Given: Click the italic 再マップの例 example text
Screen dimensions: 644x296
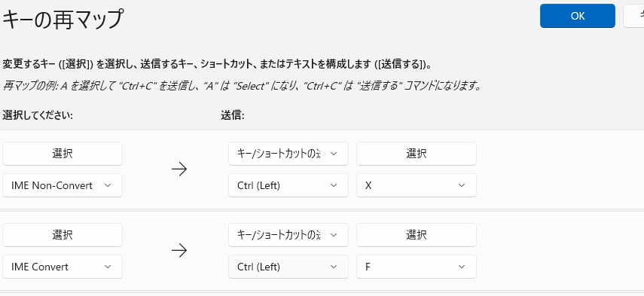Looking at the screenshot, I should tap(242, 86).
